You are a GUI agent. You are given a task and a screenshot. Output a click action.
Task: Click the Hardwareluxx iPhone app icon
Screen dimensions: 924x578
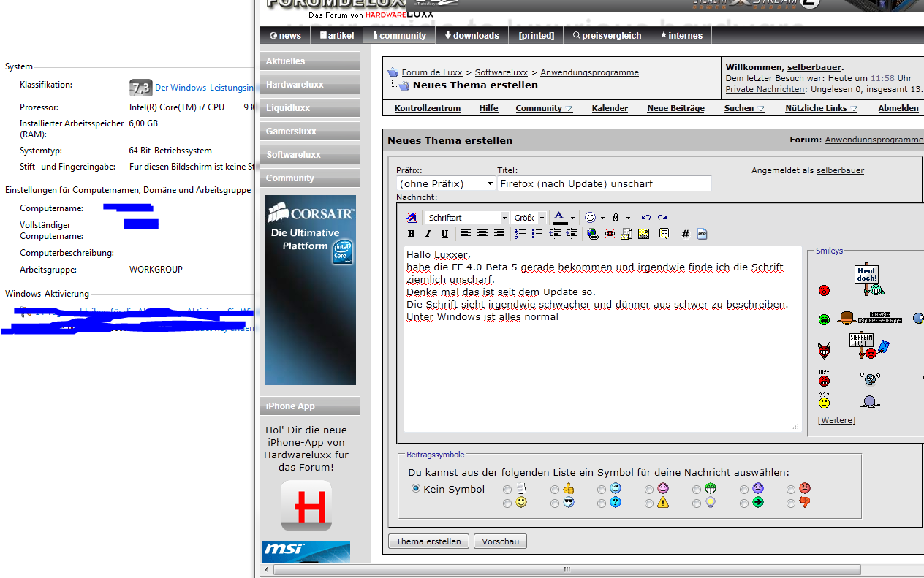(x=306, y=506)
